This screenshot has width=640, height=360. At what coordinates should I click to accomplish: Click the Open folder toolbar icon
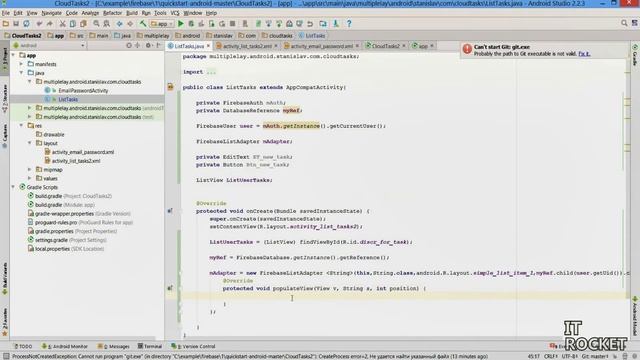pos(6,24)
